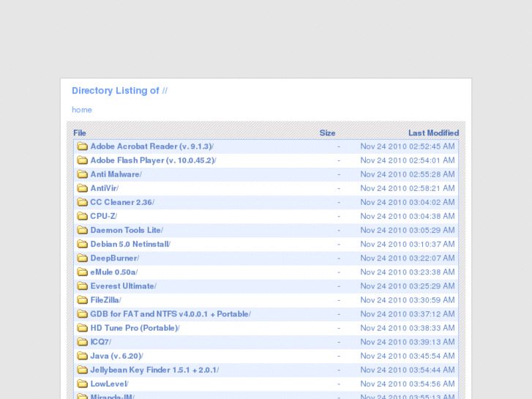
Task: Click the Directory Listing of // heading
Action: [x=119, y=91]
